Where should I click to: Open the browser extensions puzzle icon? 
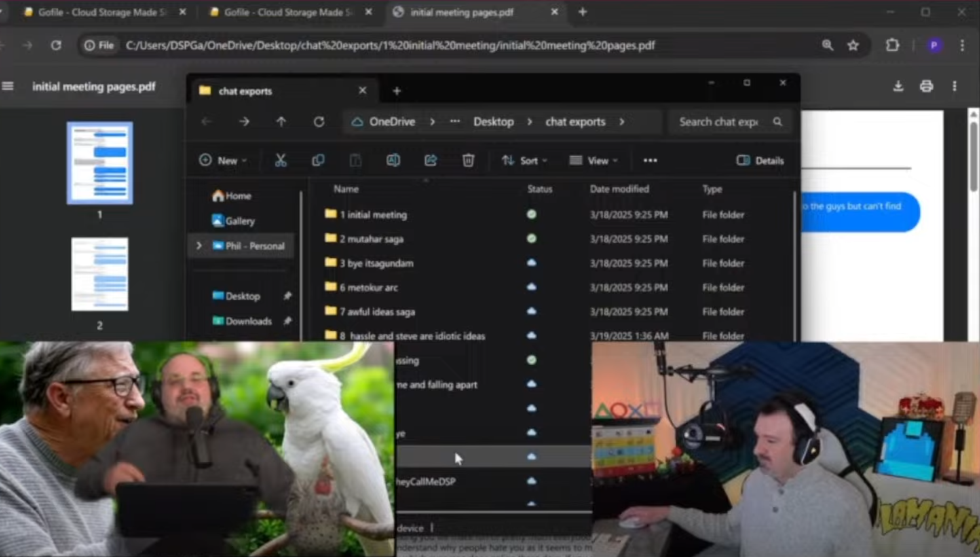coord(892,45)
